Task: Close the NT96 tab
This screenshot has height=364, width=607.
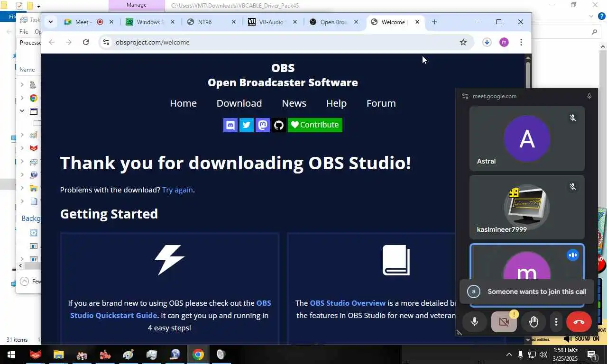Action: [234, 22]
